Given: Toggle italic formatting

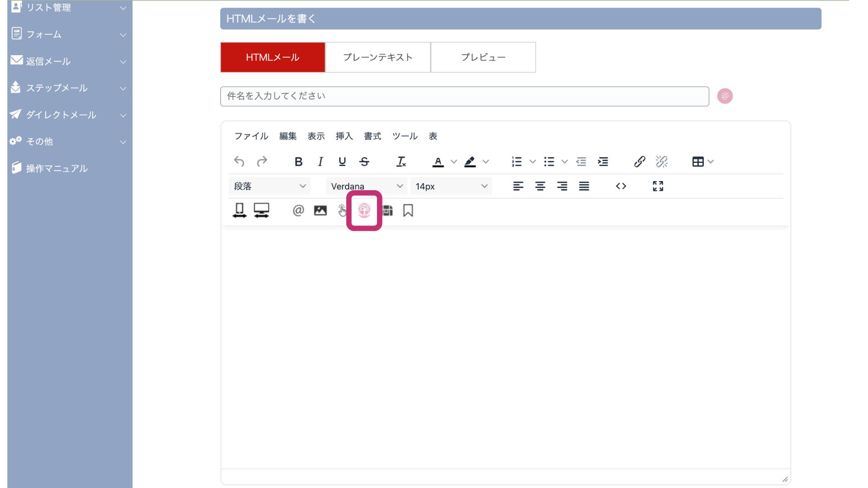Looking at the screenshot, I should (x=320, y=161).
